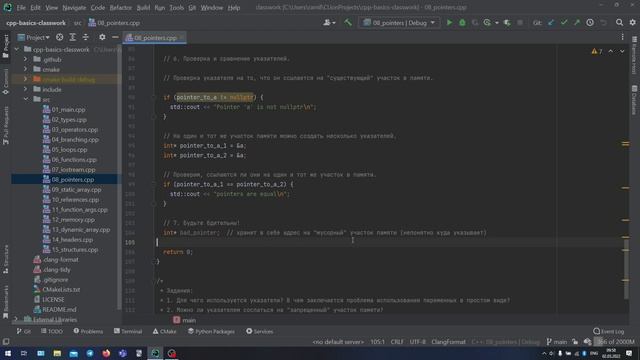Open run configuration 08_pointers Debug dropdown
Viewport: 640px width, 360px height.
(399, 23)
